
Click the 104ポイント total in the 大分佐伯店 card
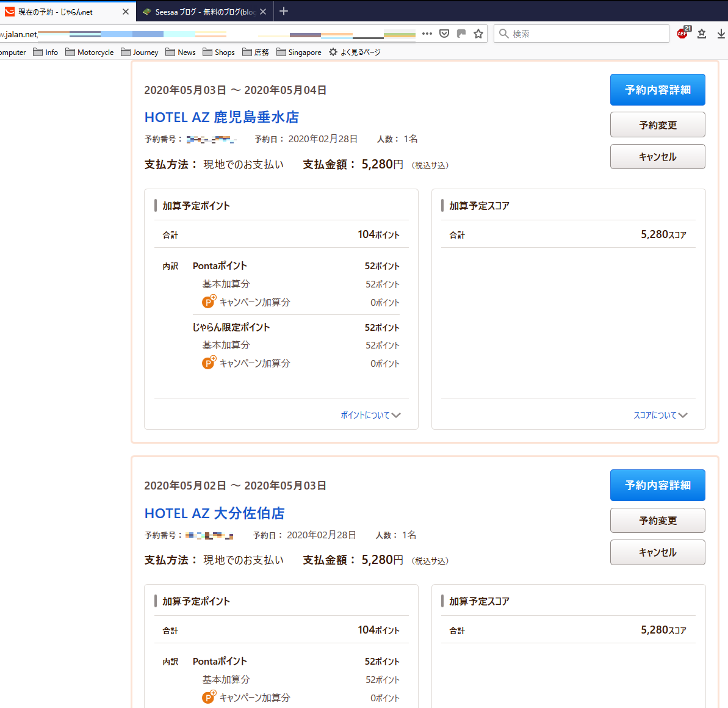[378, 630]
